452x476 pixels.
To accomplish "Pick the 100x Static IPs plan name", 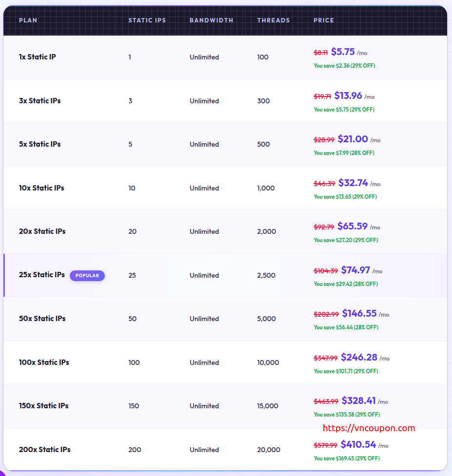I will pos(44,362).
